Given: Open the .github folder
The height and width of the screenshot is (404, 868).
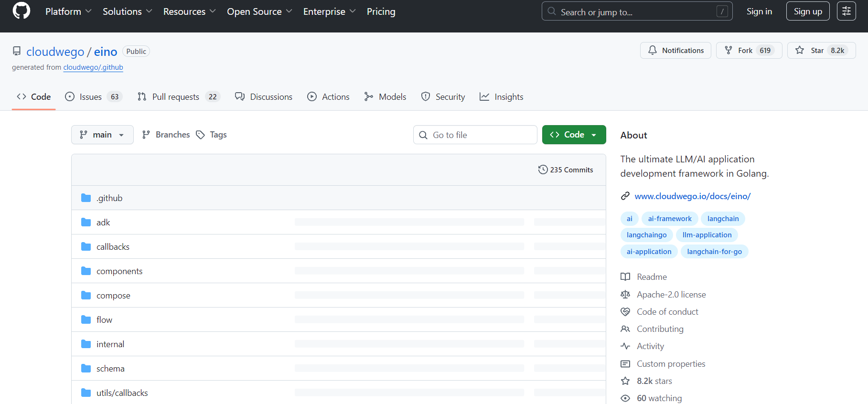Looking at the screenshot, I should pos(109,198).
